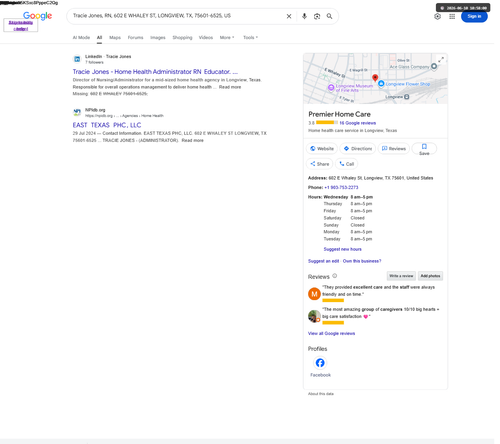Start voice search with microphone icon
Screen dimensions: 500x444
[x=304, y=16]
